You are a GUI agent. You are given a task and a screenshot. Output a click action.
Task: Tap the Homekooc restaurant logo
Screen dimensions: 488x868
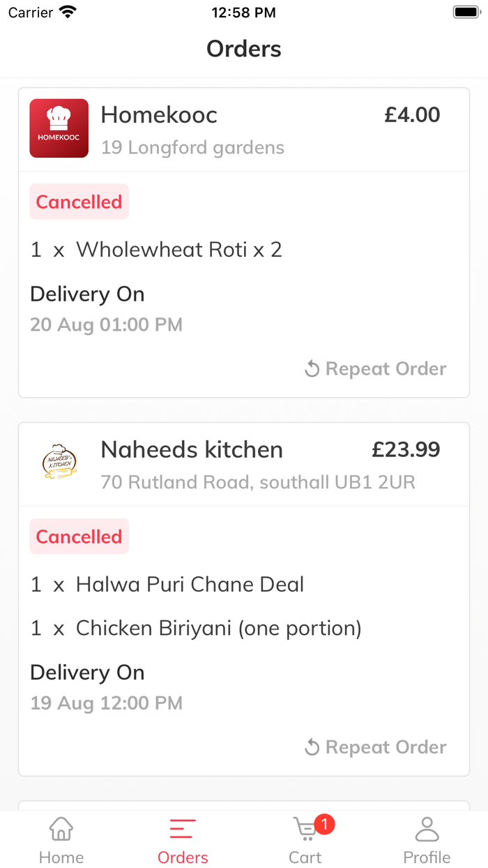click(x=59, y=128)
